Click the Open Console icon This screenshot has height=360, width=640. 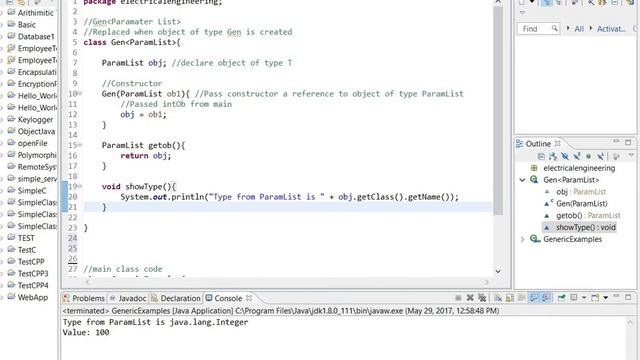(596, 298)
